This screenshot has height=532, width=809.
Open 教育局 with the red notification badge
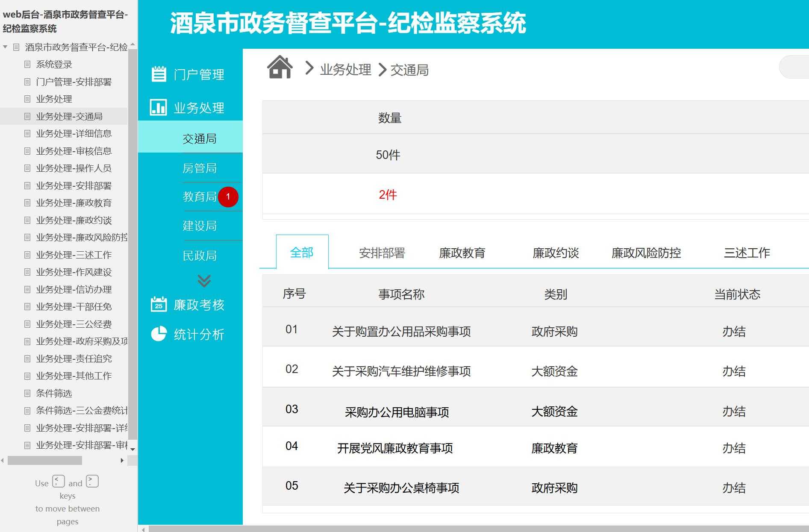pos(200,197)
